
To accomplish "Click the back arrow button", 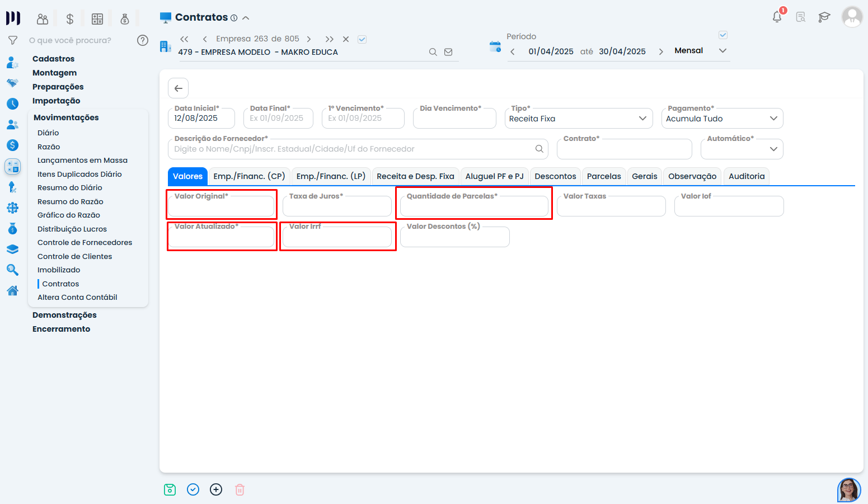I will tap(178, 88).
